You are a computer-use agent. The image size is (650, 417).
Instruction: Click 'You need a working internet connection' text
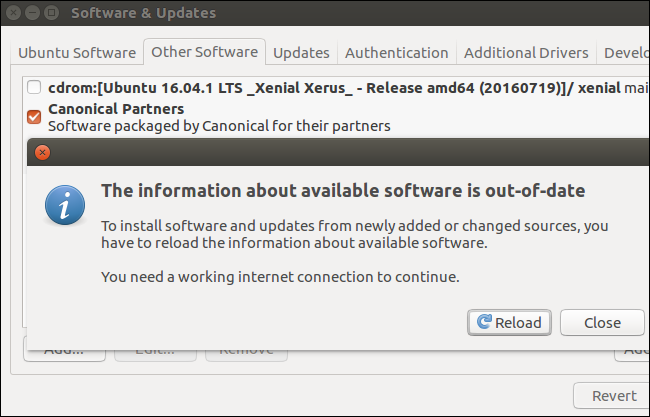click(x=280, y=276)
